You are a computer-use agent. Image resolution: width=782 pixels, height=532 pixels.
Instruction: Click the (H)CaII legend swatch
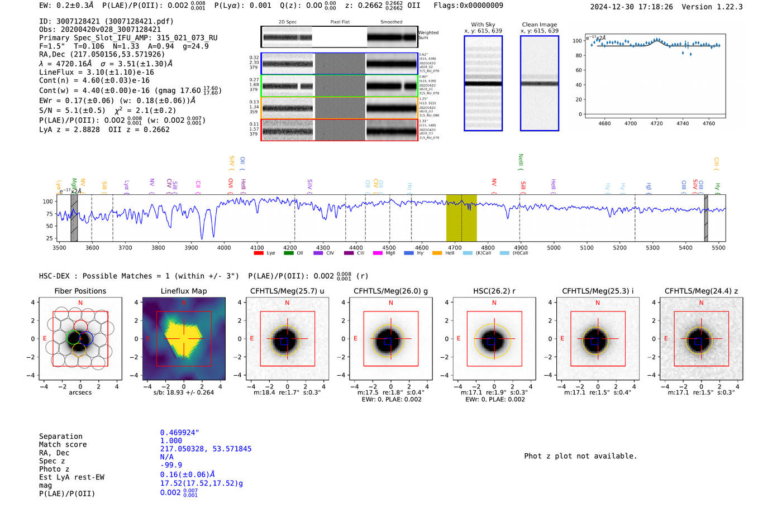[x=505, y=253]
